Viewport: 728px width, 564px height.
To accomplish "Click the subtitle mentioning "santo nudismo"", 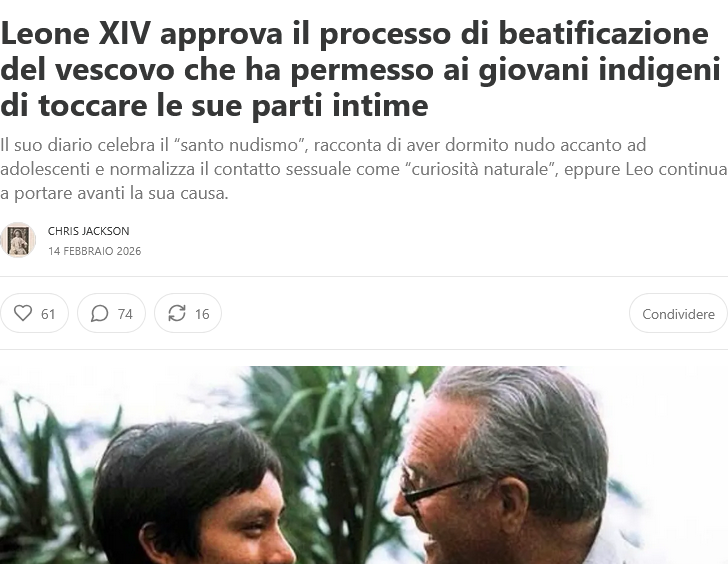I will click(x=364, y=169).
